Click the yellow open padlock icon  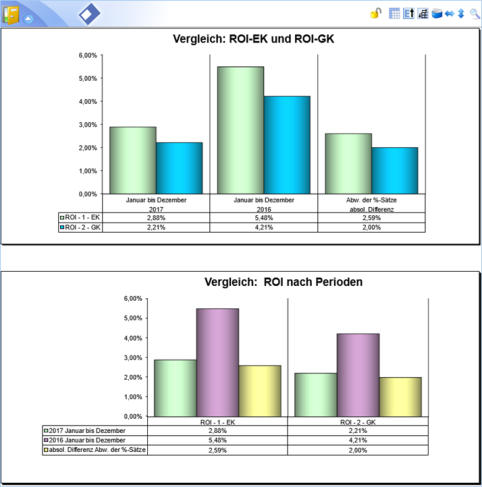(x=376, y=13)
